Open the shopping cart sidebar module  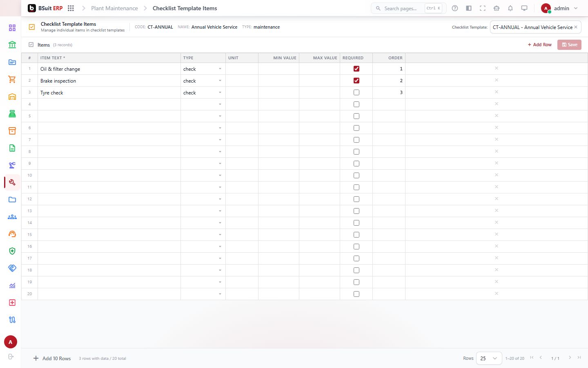(12, 79)
